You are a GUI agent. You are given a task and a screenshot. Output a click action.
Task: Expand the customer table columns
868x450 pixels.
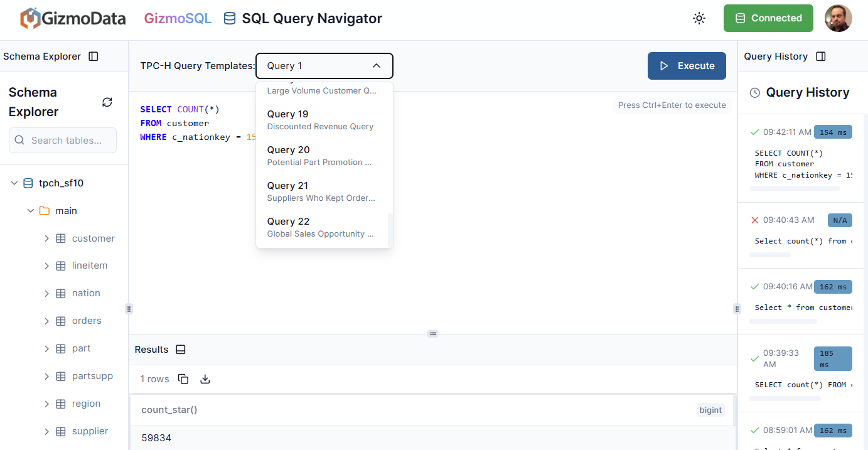pyautogui.click(x=45, y=238)
